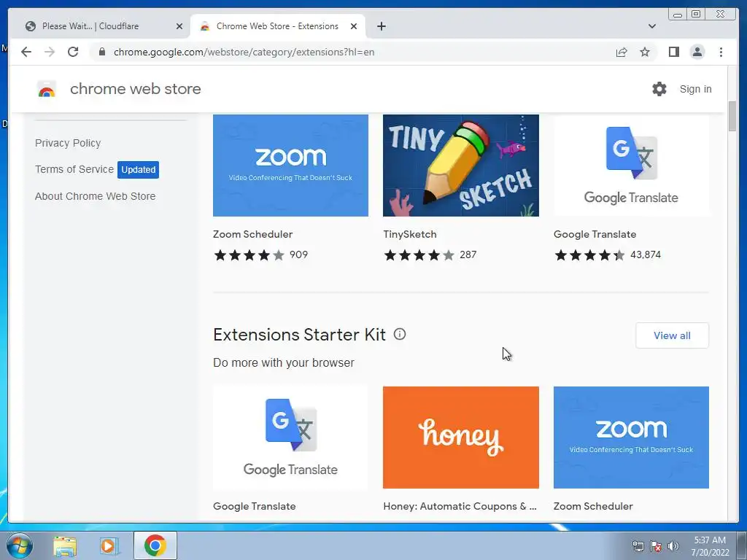Open the TinySketch thumbnail

tap(461, 166)
